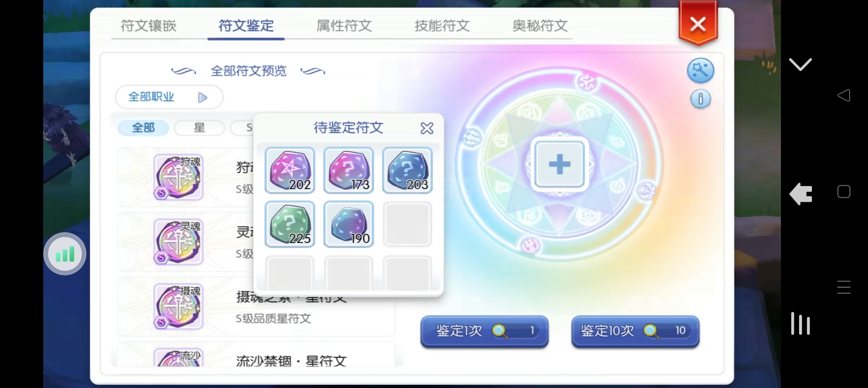The height and width of the screenshot is (388, 868).
Task: Pick the blue question-mark rune stone numbered 203
Action: coord(407,171)
